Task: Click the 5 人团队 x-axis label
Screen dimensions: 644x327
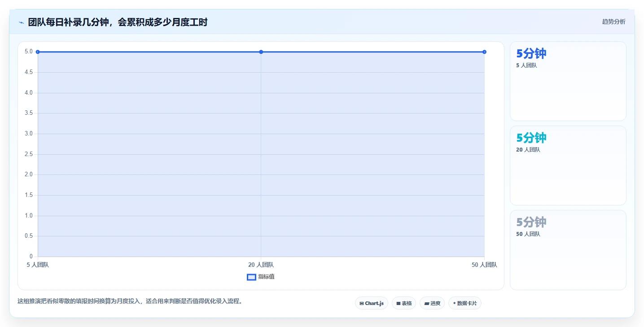Action: coord(38,265)
